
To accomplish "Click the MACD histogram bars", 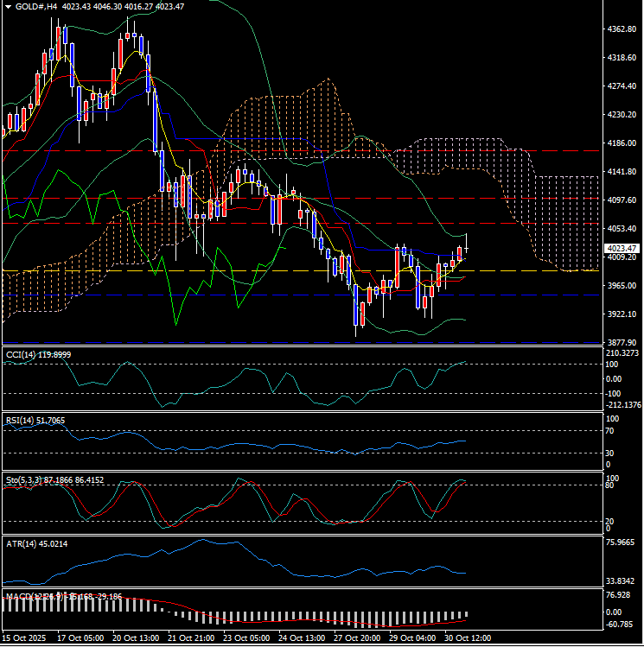I will [346, 619].
